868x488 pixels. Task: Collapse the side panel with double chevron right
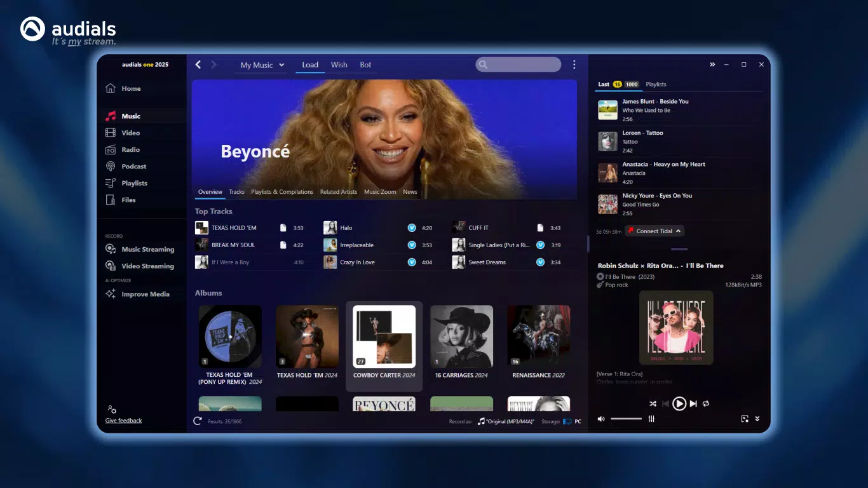pos(712,64)
